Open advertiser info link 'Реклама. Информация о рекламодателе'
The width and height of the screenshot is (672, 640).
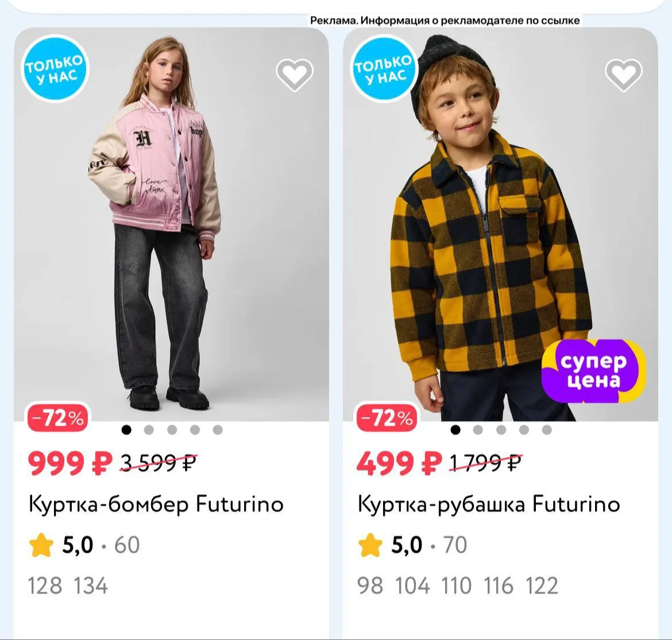(445, 21)
